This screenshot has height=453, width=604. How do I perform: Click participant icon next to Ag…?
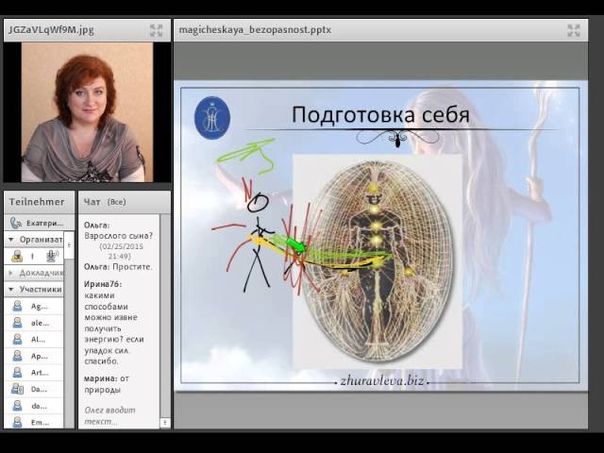(17, 306)
